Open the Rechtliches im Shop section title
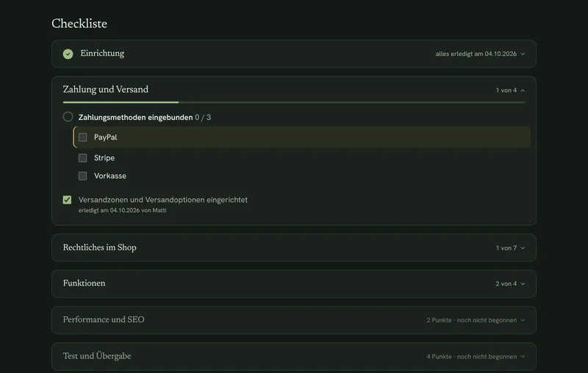Screen dimensions: 588x373 [100, 247]
